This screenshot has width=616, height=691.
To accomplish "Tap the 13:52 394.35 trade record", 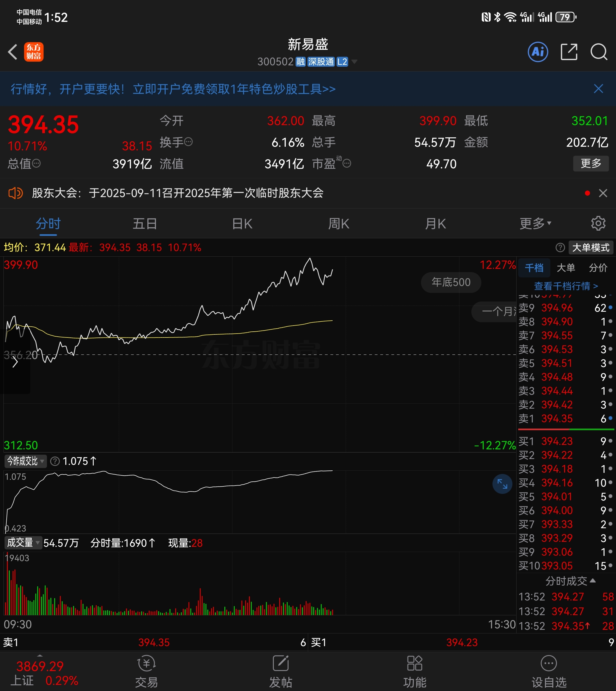I will (567, 626).
